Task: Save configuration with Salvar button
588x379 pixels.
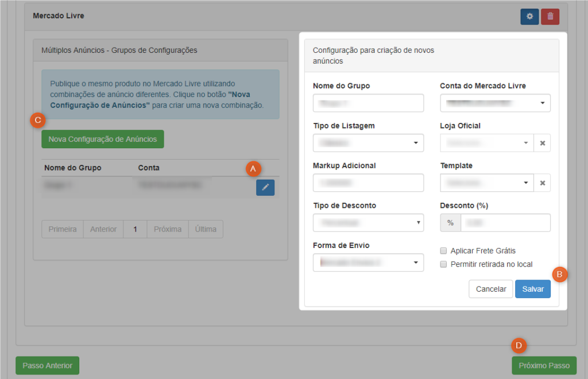Action: pyautogui.click(x=533, y=289)
